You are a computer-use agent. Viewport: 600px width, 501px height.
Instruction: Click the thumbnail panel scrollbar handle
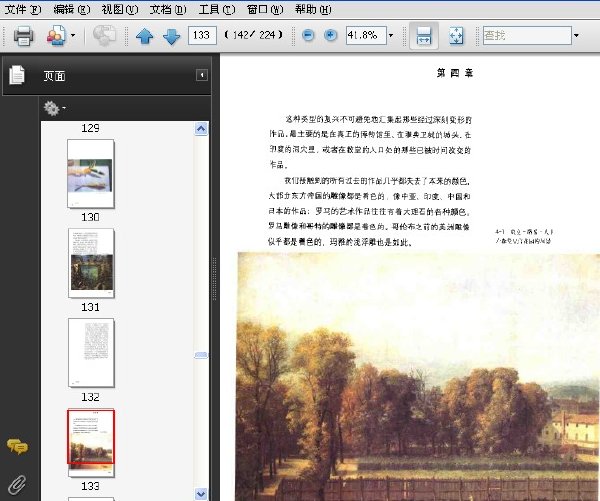pyautogui.click(x=201, y=355)
